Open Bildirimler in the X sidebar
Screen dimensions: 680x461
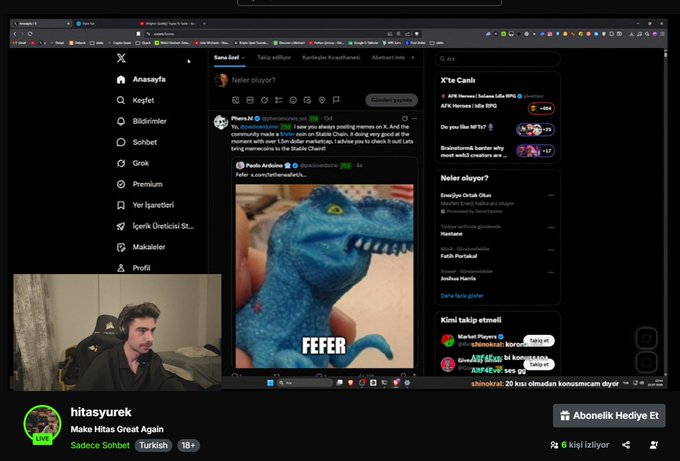141,121
